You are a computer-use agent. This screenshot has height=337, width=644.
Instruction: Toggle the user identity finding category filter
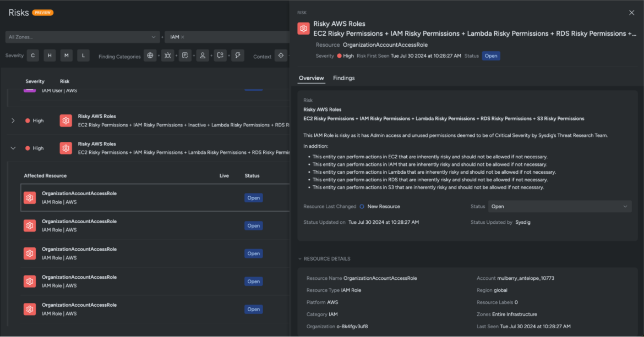[203, 56]
